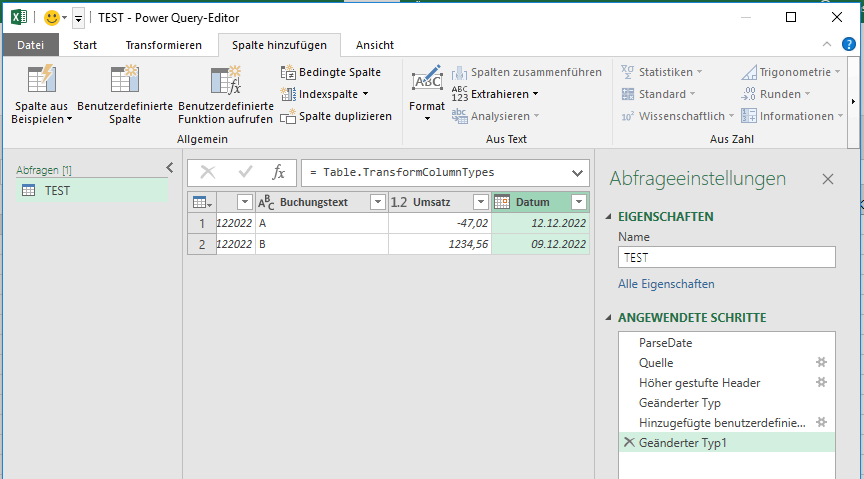Click the Standard calculations icon
The image size is (864, 479).
(628, 94)
